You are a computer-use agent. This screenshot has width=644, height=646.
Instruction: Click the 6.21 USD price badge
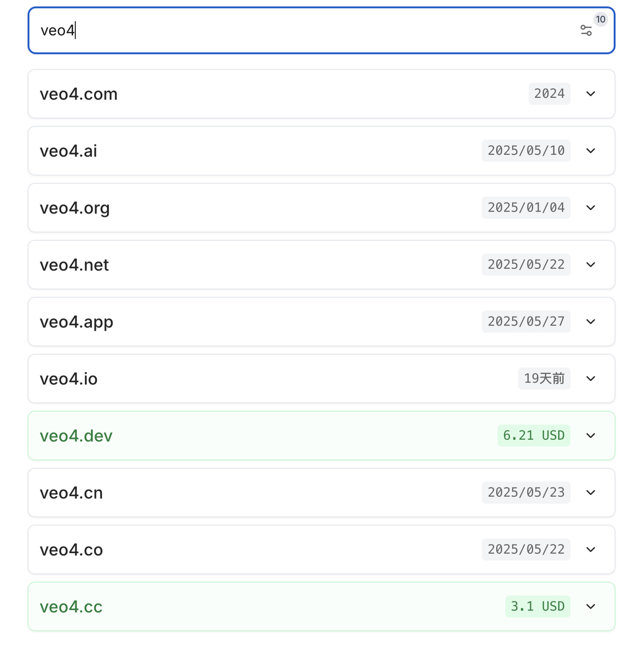click(533, 436)
